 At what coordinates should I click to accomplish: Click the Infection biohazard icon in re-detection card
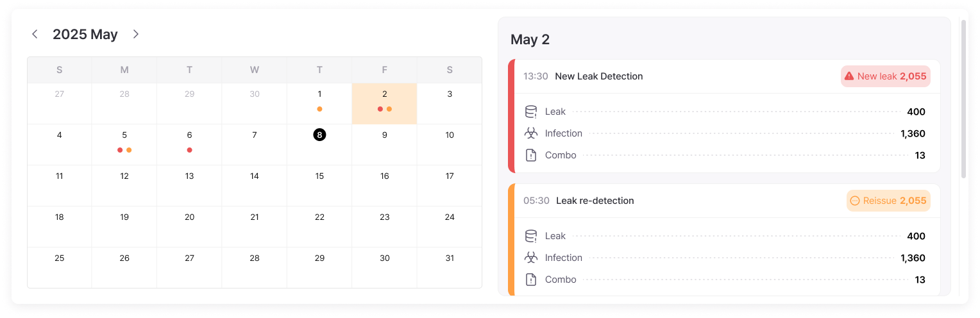tap(531, 258)
